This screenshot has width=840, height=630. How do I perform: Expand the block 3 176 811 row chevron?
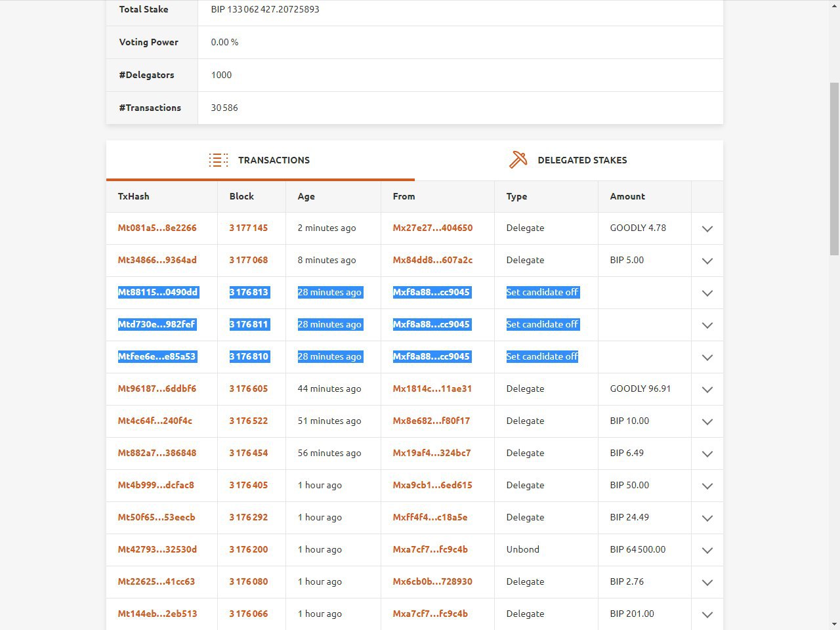[x=707, y=325]
